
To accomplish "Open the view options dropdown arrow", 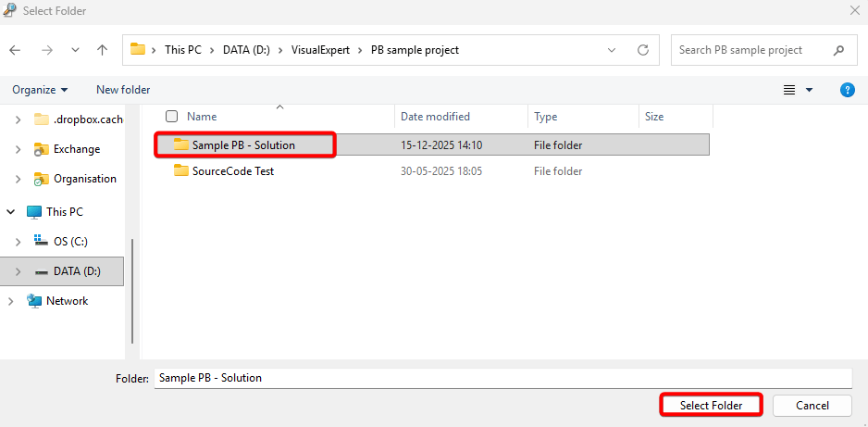I will coord(809,90).
